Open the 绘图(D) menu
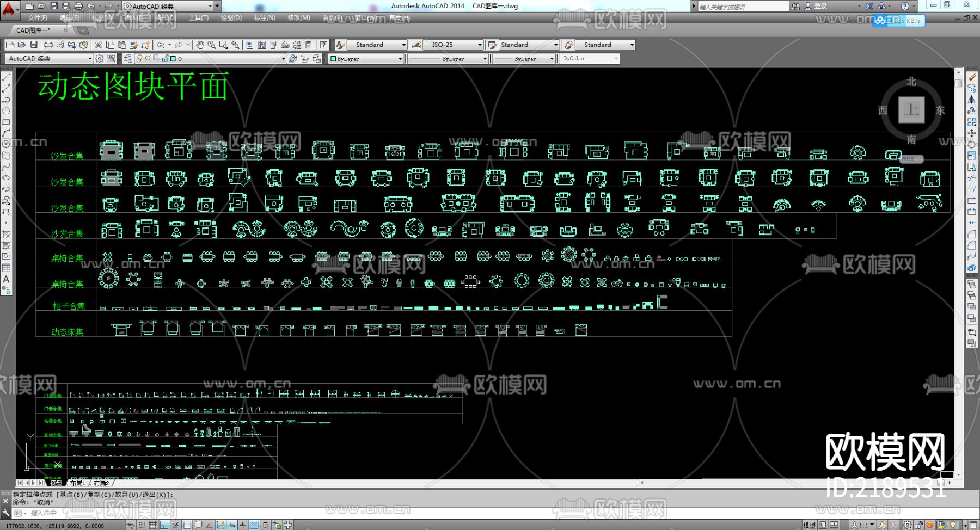This screenshot has width=980, height=530. coord(231,18)
